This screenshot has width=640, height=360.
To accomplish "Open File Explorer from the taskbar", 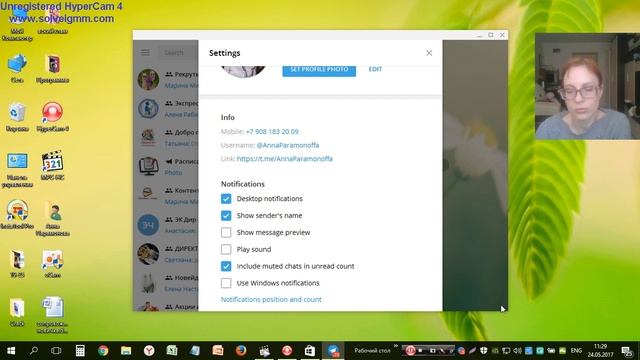I will tap(126, 351).
